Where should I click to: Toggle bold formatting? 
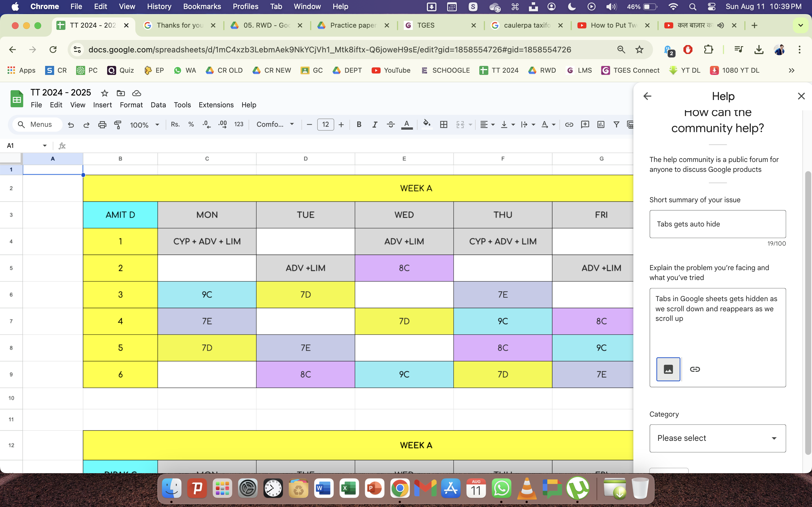click(359, 125)
